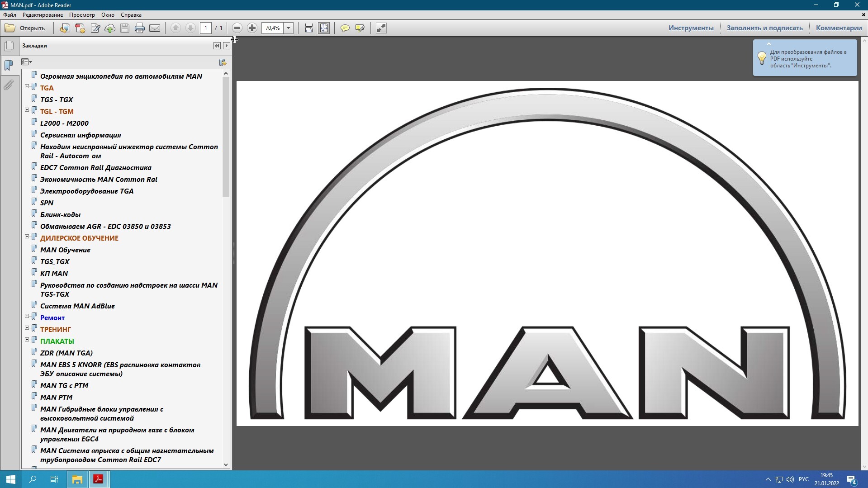The width and height of the screenshot is (868, 488).
Task: Open the Инструменты pane
Action: 691,28
